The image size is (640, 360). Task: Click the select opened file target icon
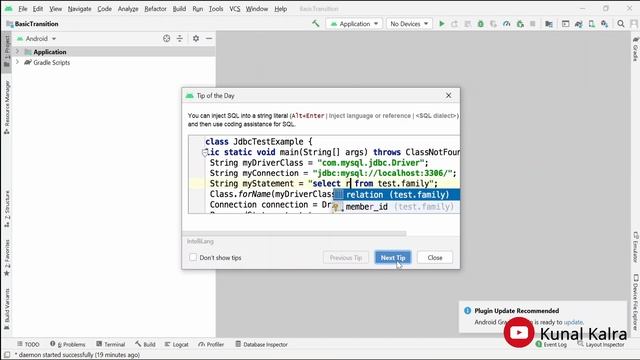(167, 38)
